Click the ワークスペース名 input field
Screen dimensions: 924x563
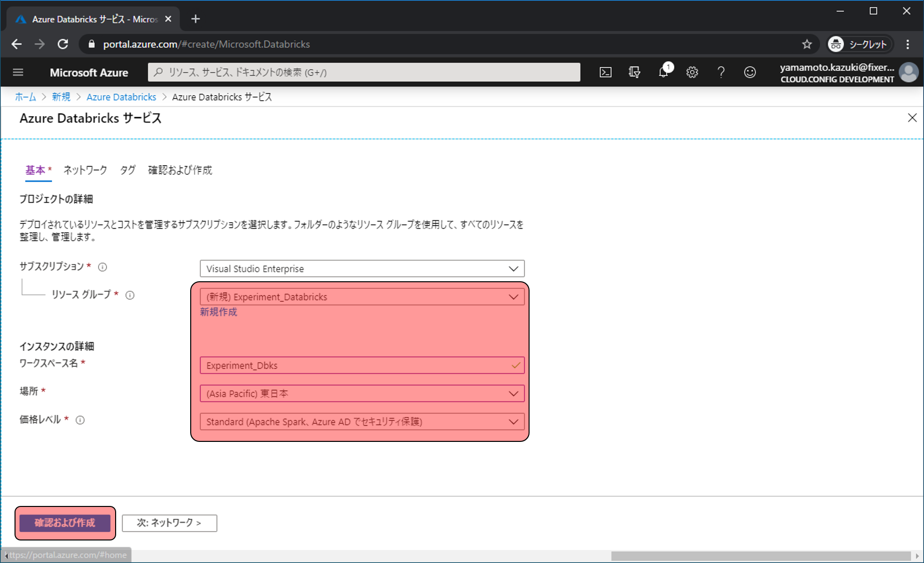tap(355, 366)
